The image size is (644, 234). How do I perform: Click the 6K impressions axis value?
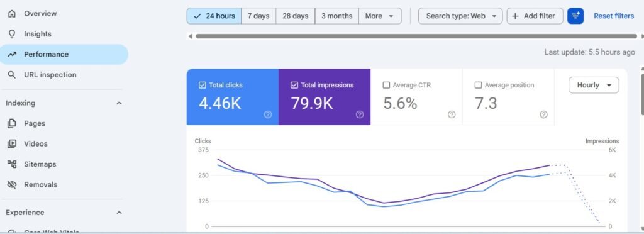pyautogui.click(x=612, y=150)
